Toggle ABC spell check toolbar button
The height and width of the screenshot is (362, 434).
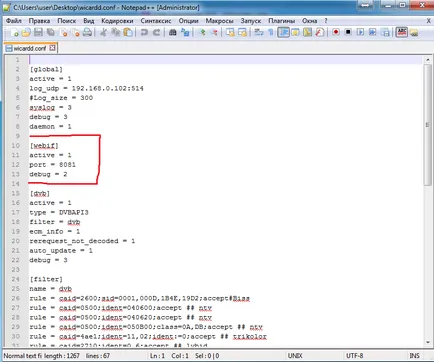coord(402,32)
